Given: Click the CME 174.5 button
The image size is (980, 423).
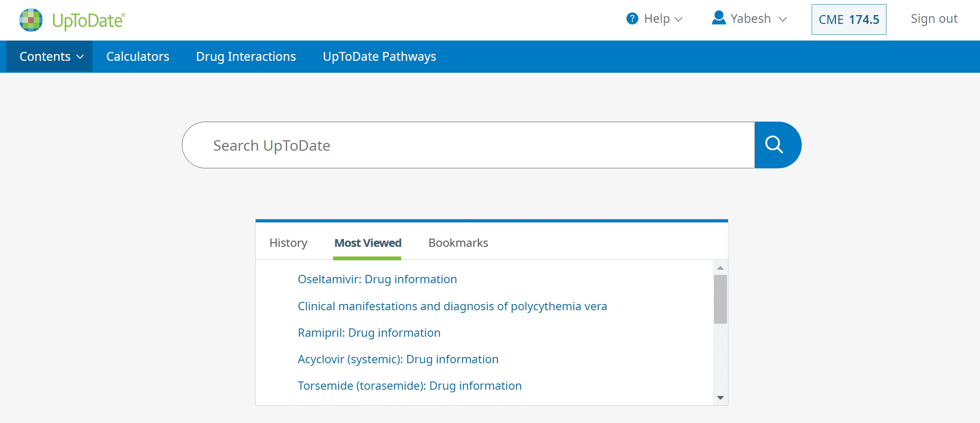Looking at the screenshot, I should pos(849,20).
